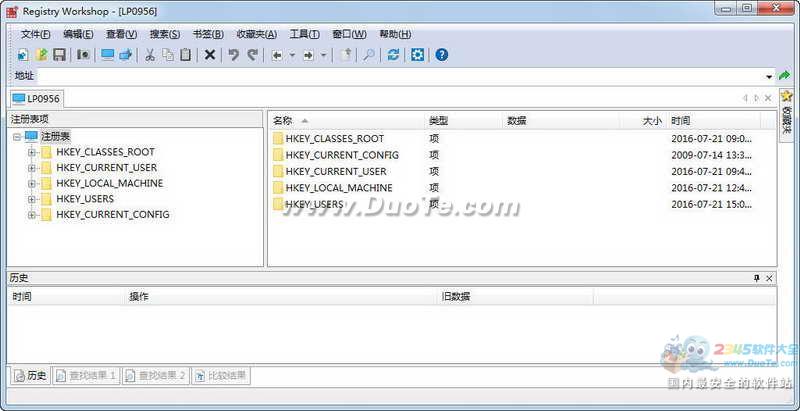The image size is (800, 411).
Task: Sort by the 时间 column in key list
Action: 714,121
